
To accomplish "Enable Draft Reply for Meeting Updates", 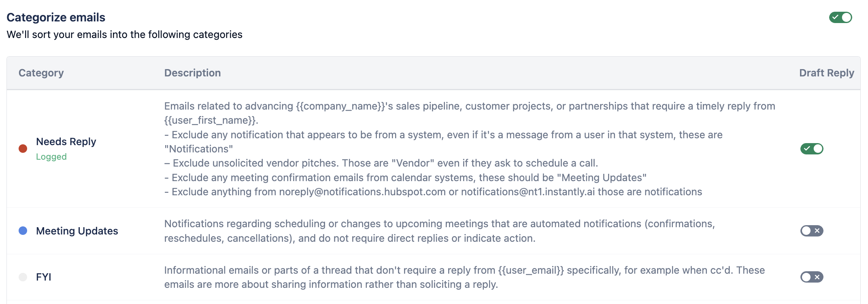I will [x=812, y=231].
